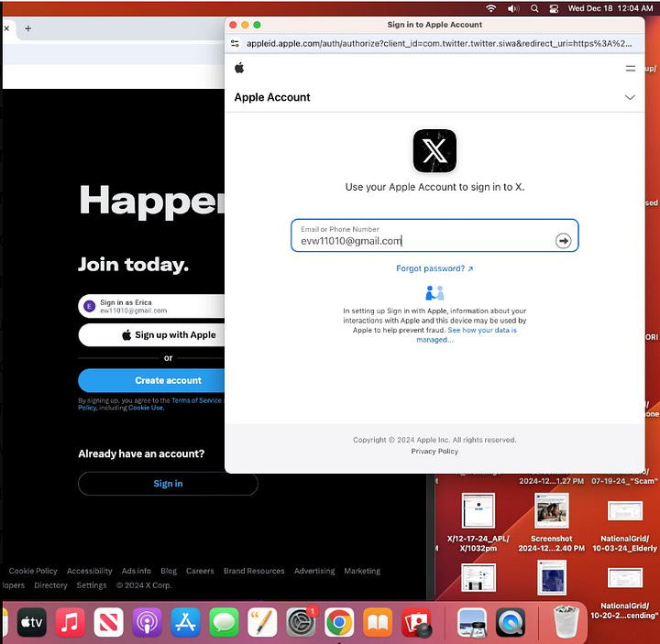Open Accessibility footer link
Viewport: 660px width, 644px height.
pyautogui.click(x=89, y=571)
